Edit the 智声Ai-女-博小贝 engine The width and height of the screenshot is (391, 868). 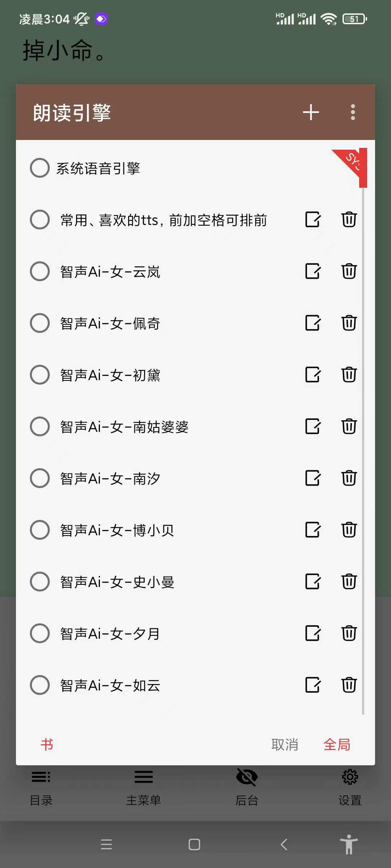click(x=313, y=530)
